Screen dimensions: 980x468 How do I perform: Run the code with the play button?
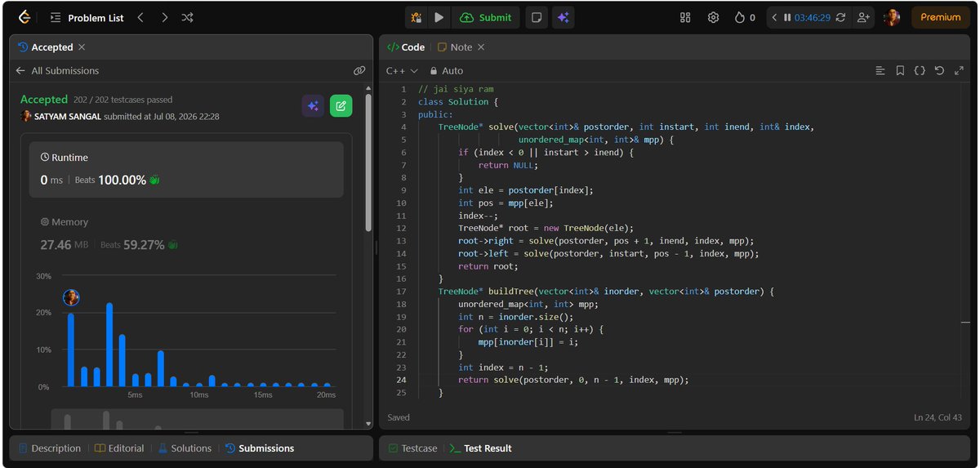click(x=439, y=17)
